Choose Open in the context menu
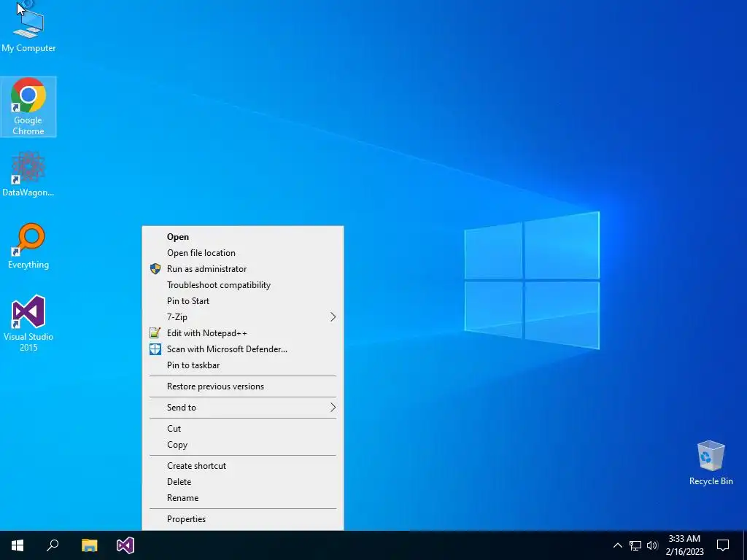747x560 pixels. click(x=243, y=237)
